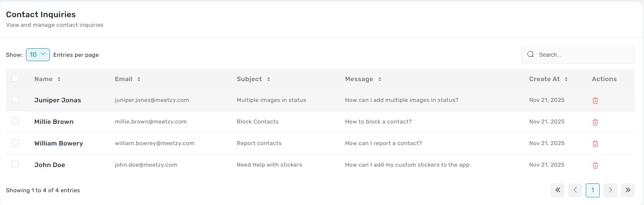Toggle the select-all checkbox in header
The height and width of the screenshot is (205, 644).
(15, 78)
